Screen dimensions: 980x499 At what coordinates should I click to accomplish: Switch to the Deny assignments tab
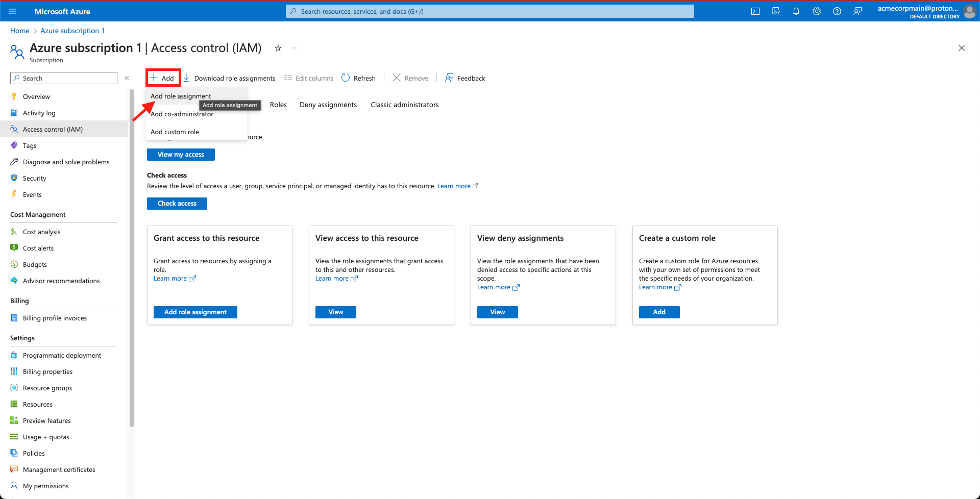328,105
